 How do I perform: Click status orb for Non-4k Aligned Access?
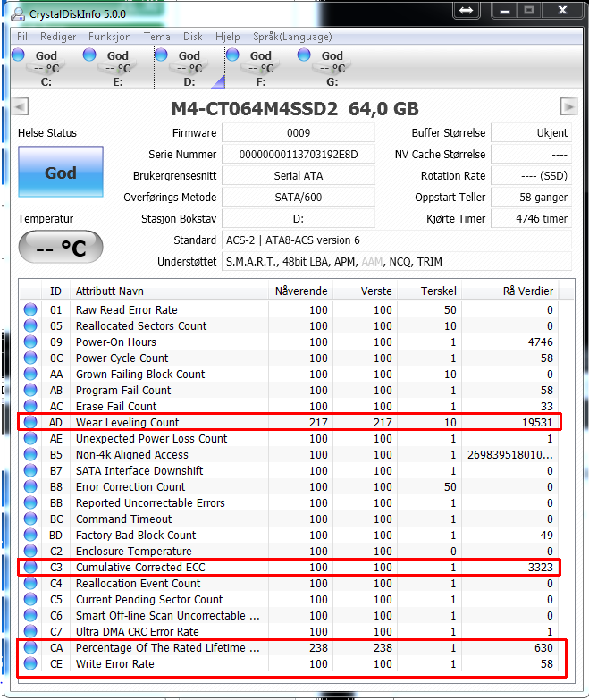coord(30,454)
